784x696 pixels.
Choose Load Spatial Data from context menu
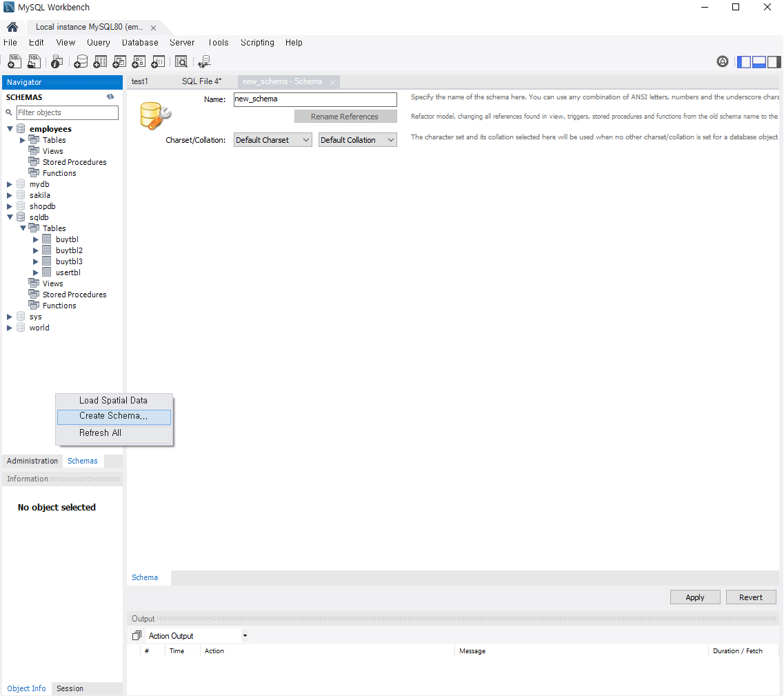coord(114,400)
